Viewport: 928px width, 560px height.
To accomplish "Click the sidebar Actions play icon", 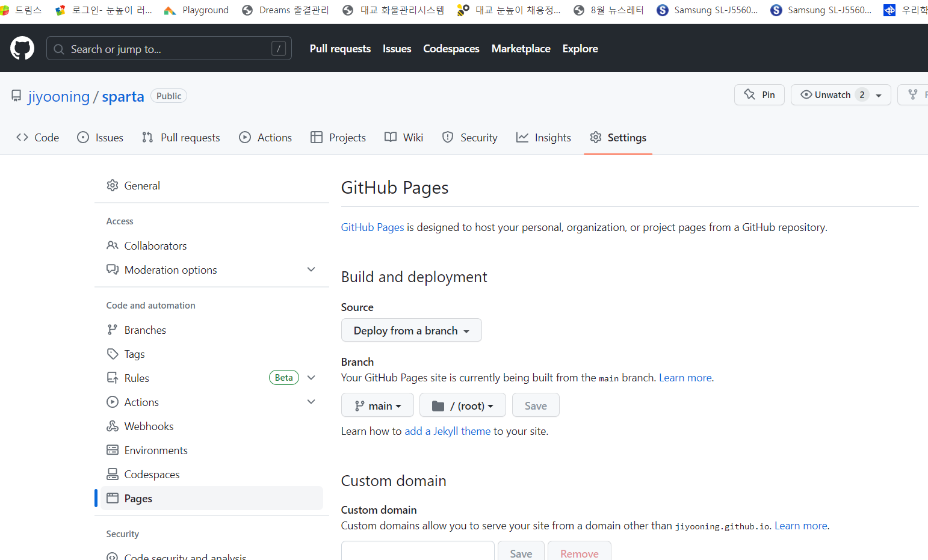I will pos(113,402).
